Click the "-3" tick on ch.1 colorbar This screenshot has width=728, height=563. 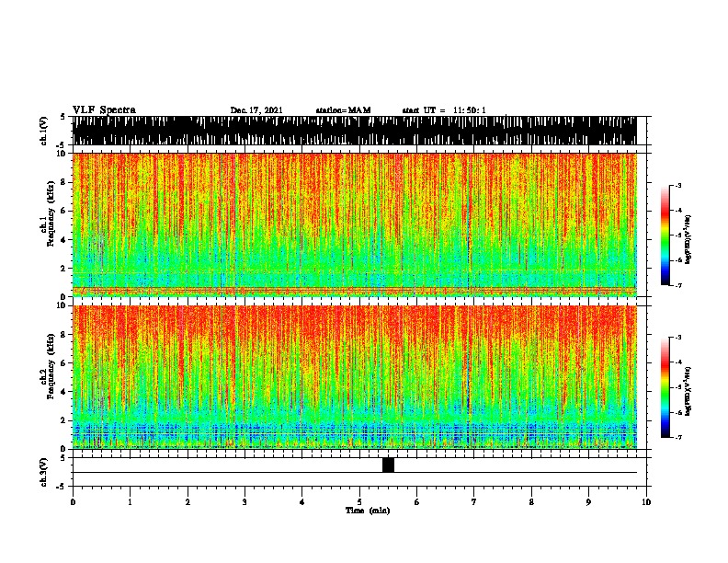678,185
